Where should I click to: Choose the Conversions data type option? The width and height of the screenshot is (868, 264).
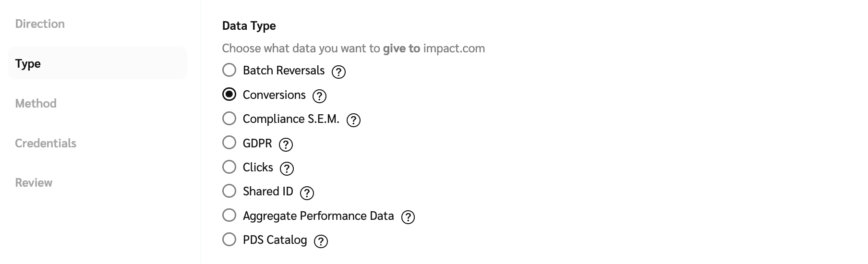229,95
